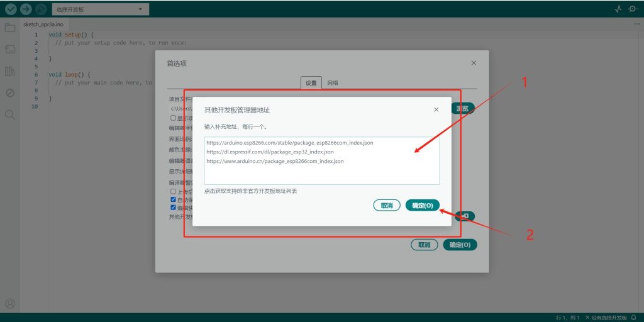Click 没有选择开发板 in status bar
Image resolution: width=644 pixels, height=322 pixels.
point(606,318)
